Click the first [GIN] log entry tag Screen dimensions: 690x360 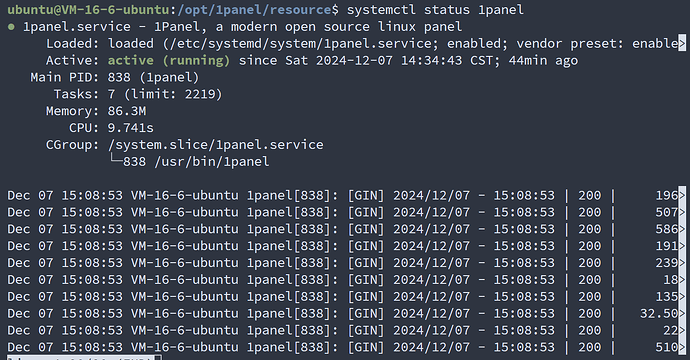(366, 195)
